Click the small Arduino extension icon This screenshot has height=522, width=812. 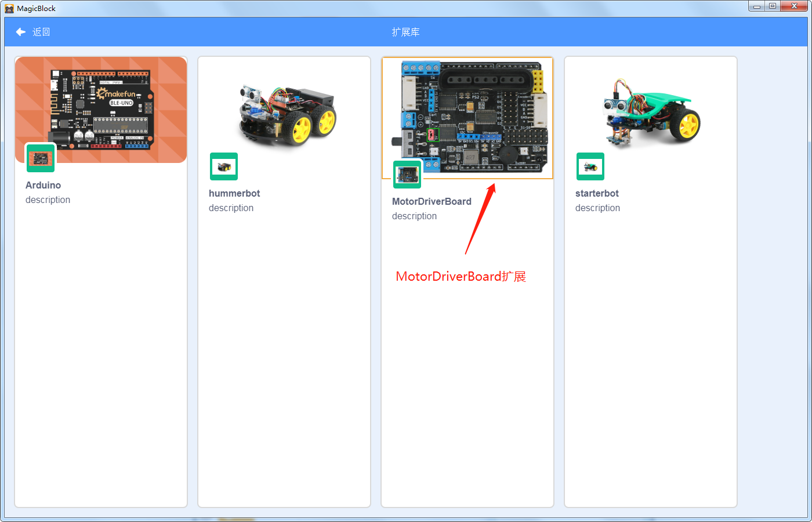[41, 158]
